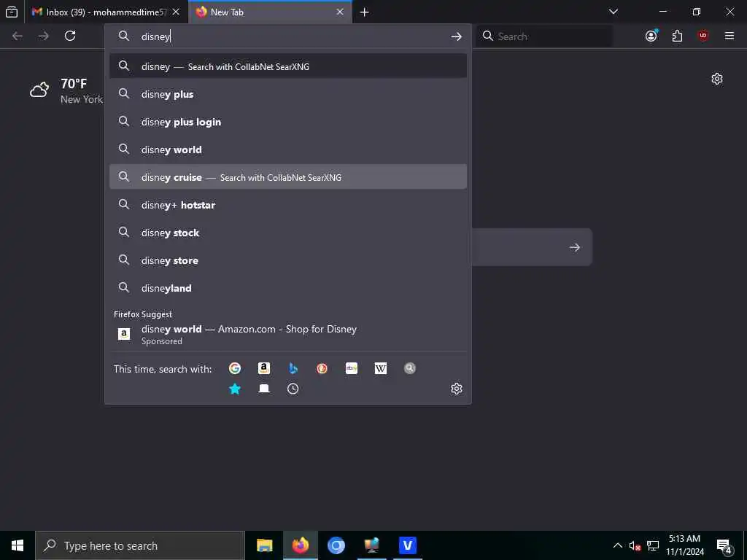
Task: Open search settings gear in dropdown
Action: pos(457,389)
